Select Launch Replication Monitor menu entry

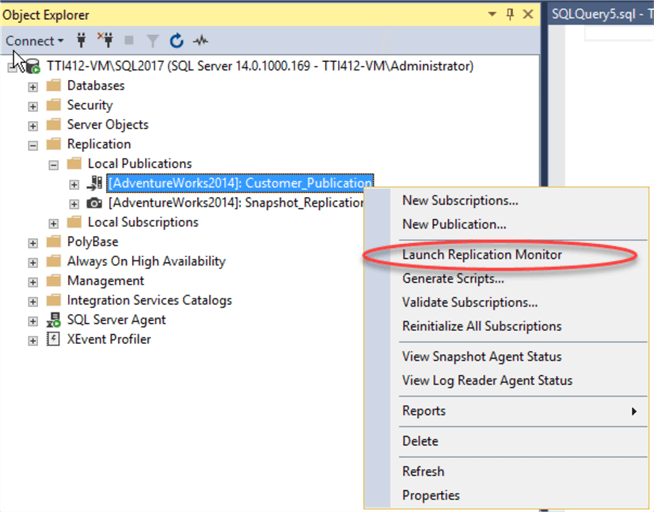506,254
